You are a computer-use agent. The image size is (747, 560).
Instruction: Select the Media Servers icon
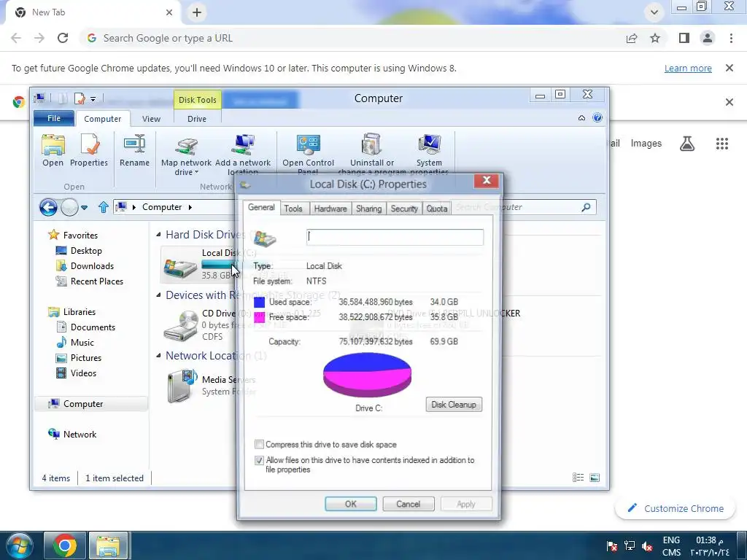(182, 386)
